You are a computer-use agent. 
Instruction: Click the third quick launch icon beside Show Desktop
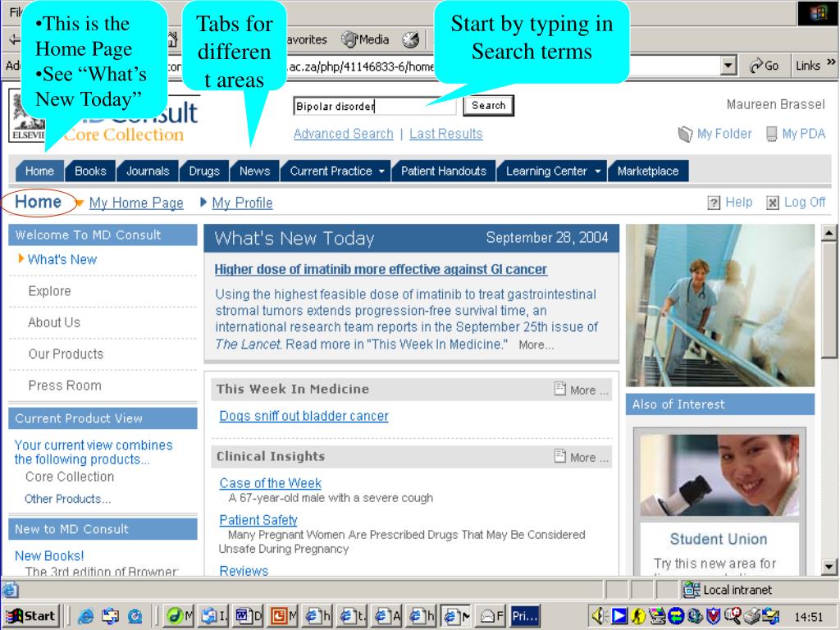135,616
